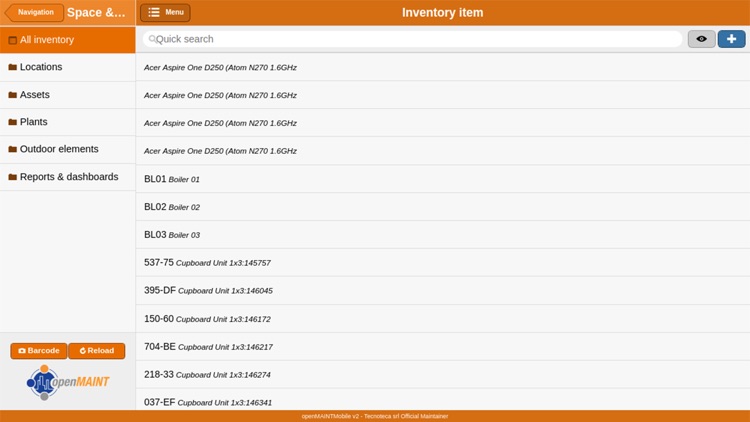Viewport: 750px width, 422px height.
Task: Add new inventory item with plus button
Action: 731,39
